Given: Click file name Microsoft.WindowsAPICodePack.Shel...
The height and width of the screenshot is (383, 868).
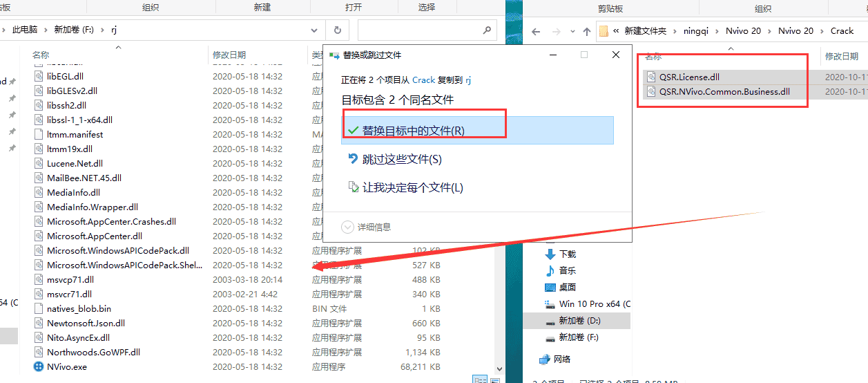Looking at the screenshot, I should (124, 265).
